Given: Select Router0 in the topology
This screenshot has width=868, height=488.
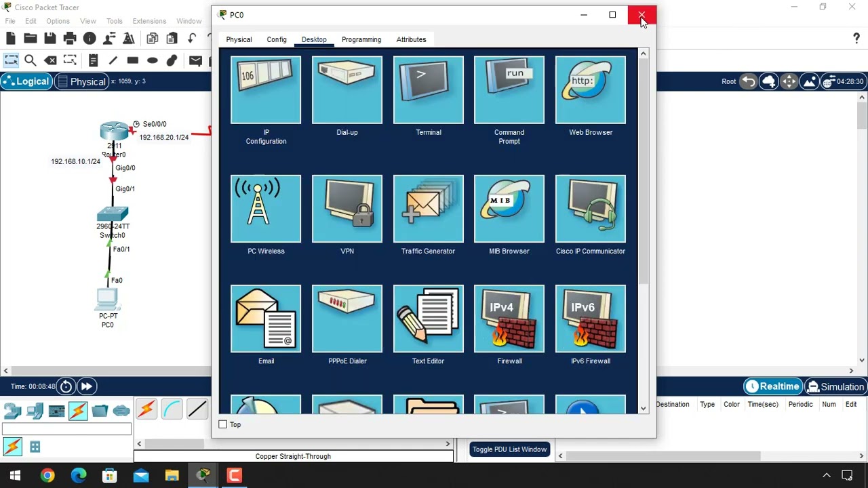Looking at the screenshot, I should pyautogui.click(x=114, y=131).
